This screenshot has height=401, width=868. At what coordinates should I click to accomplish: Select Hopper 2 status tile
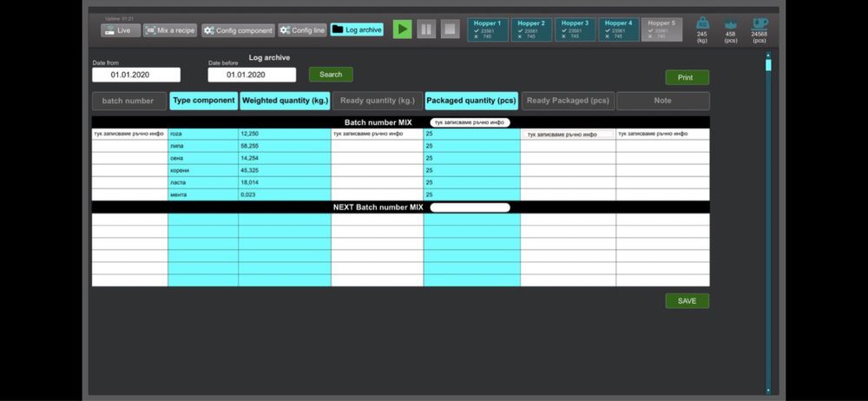pos(531,30)
